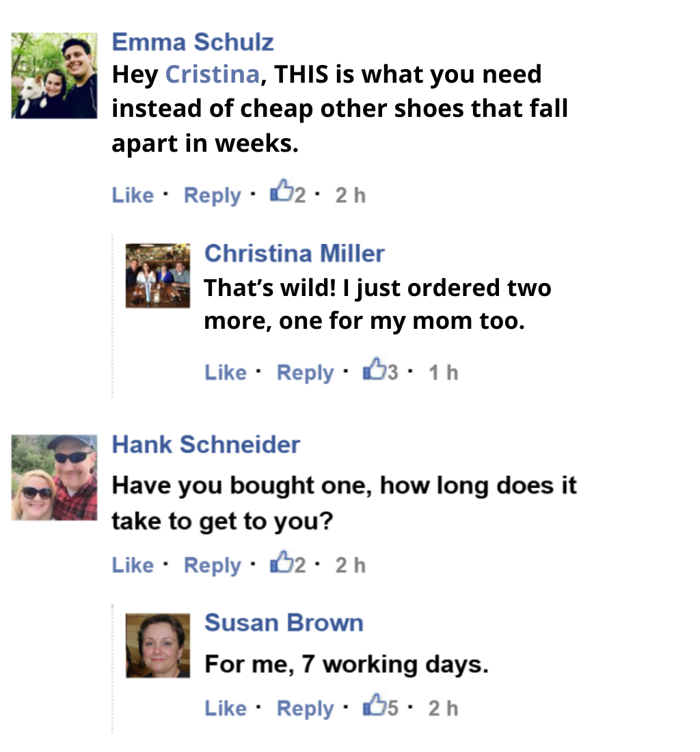Open the tagged Cristina mention link

[x=212, y=74]
